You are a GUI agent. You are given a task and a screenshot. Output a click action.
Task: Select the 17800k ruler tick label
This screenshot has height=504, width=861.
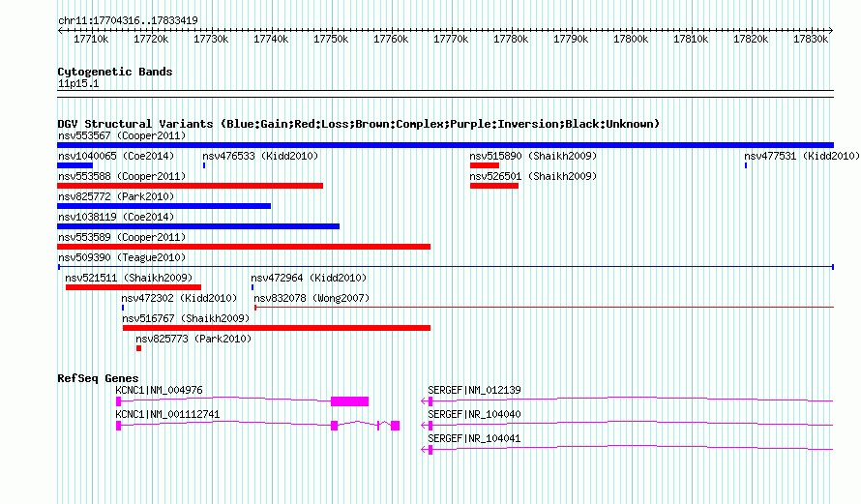pyautogui.click(x=631, y=40)
